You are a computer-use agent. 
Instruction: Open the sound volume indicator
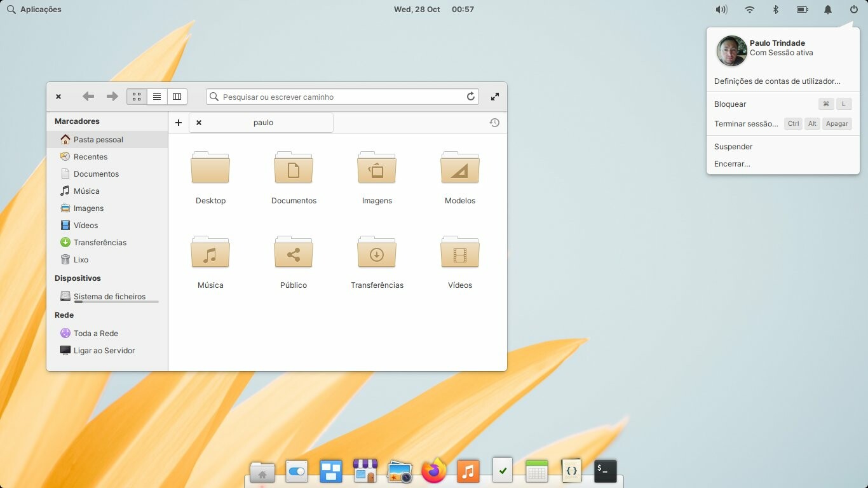(721, 10)
